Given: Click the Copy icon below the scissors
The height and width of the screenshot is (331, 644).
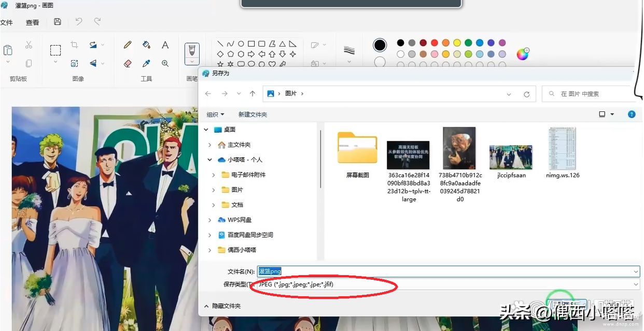Looking at the screenshot, I should [29, 63].
